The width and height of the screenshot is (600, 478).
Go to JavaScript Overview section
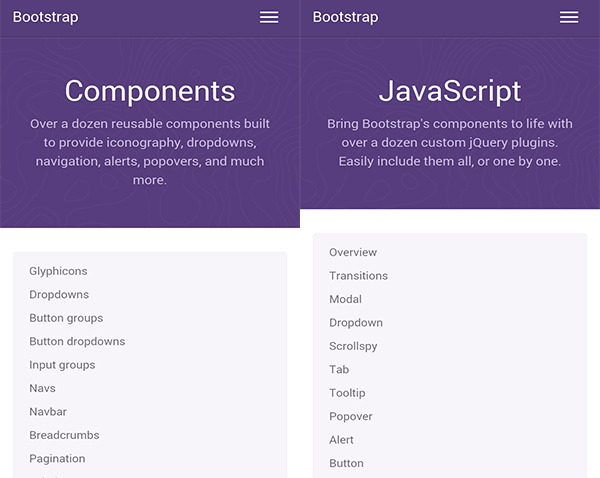point(353,252)
